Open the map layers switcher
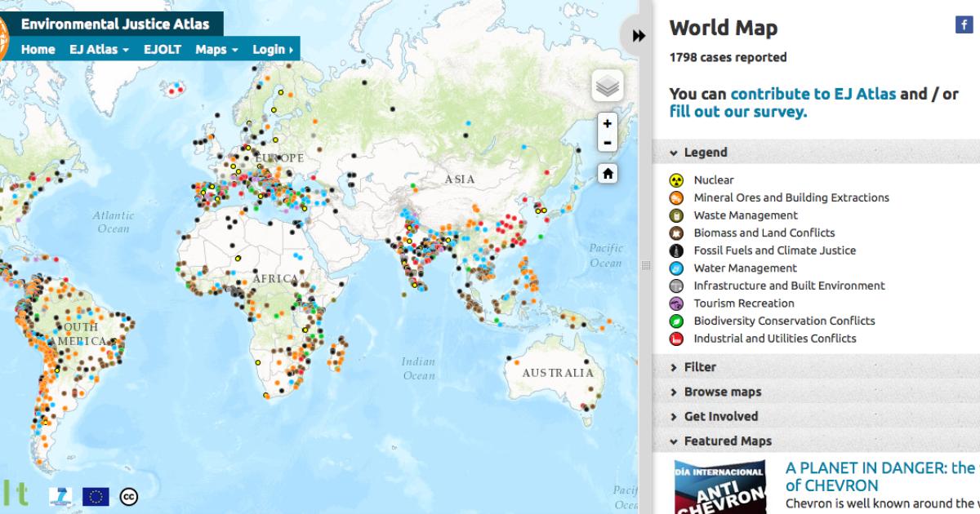 (x=608, y=86)
